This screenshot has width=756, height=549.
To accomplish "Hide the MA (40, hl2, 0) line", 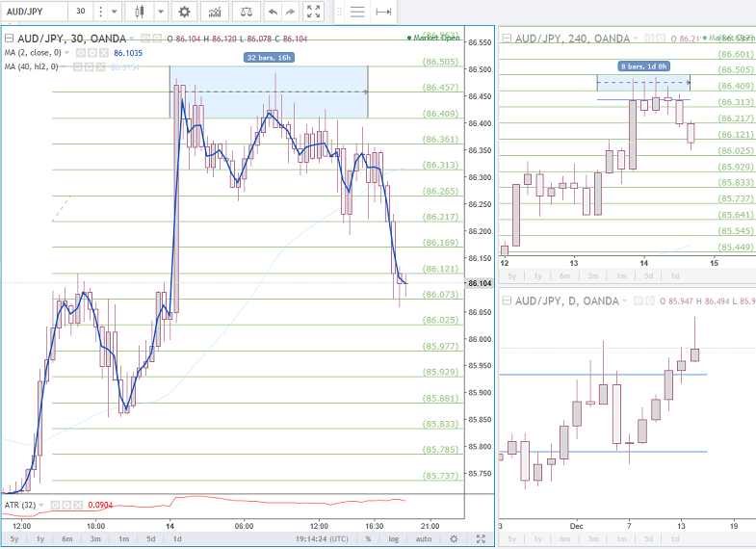I will [x=78, y=67].
